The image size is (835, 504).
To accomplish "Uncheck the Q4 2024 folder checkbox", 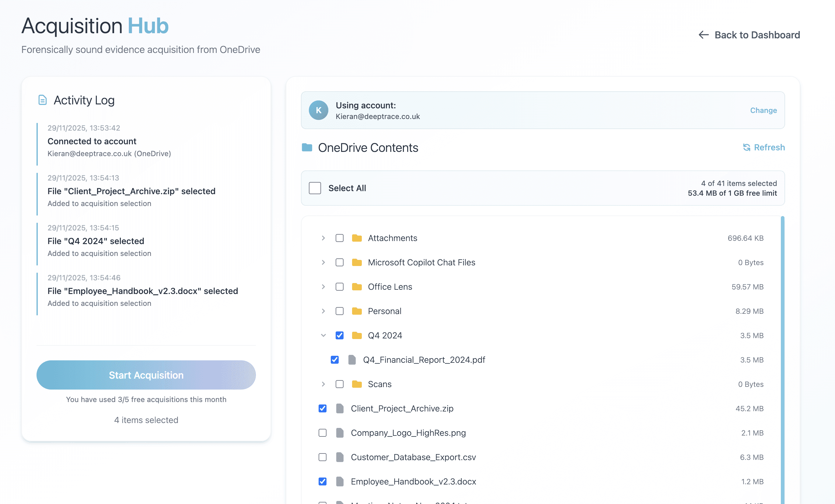I will click(339, 336).
